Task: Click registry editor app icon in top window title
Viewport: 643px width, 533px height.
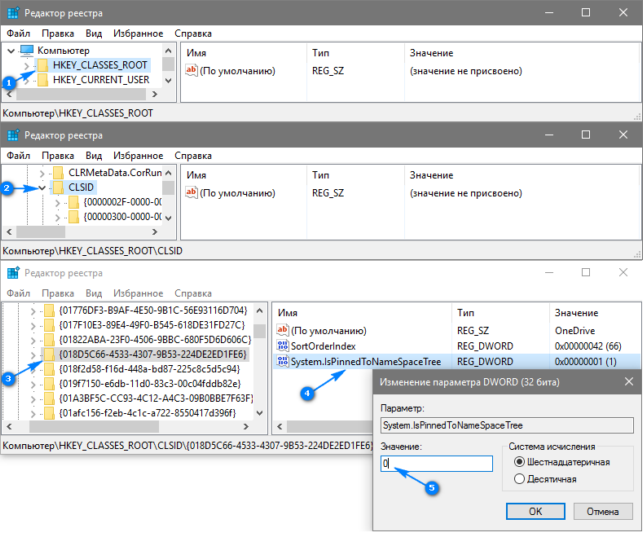Action: [13, 13]
